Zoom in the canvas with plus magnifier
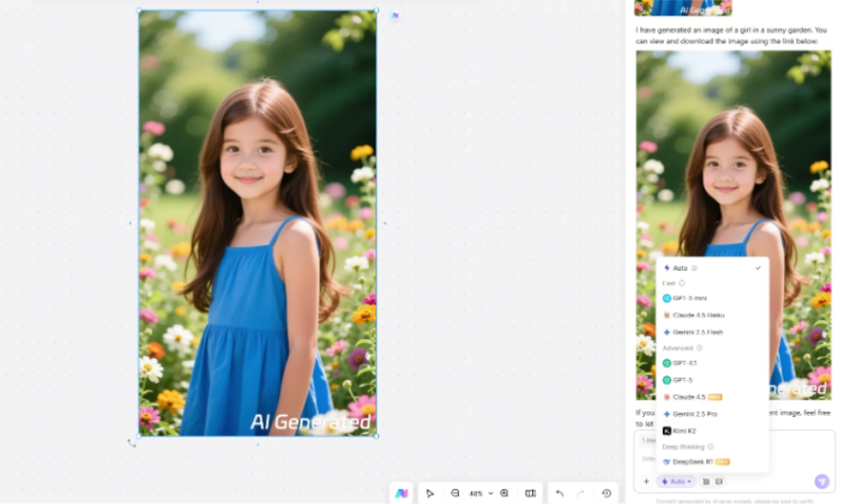Image resolution: width=842 pixels, height=504 pixels. point(504,494)
